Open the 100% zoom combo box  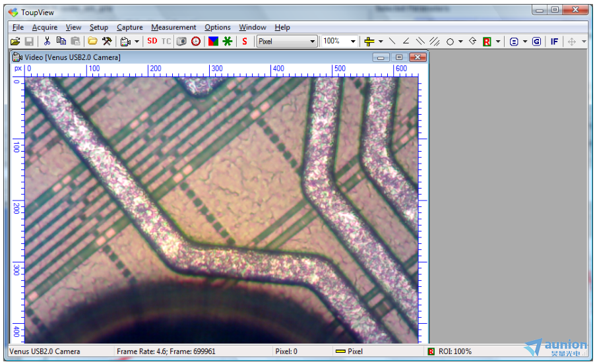339,41
